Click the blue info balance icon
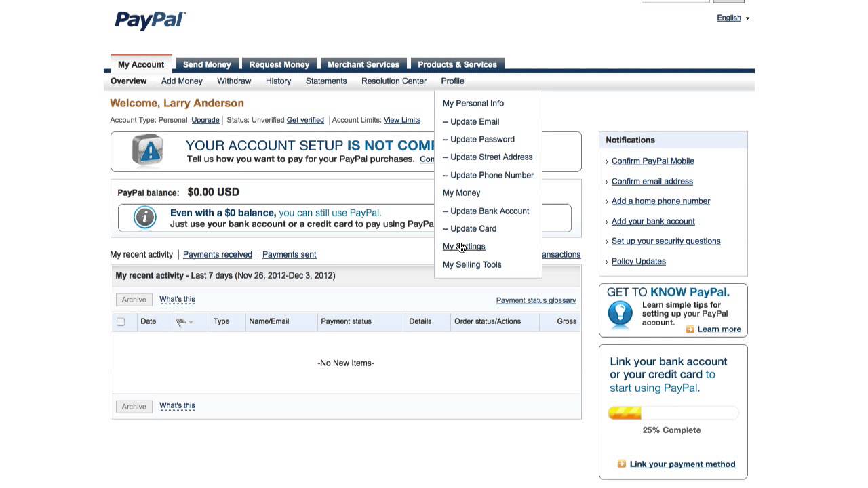 (x=144, y=218)
